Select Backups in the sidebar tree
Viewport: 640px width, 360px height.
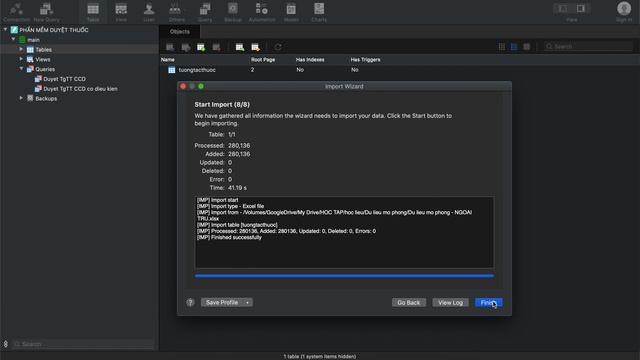pos(46,98)
